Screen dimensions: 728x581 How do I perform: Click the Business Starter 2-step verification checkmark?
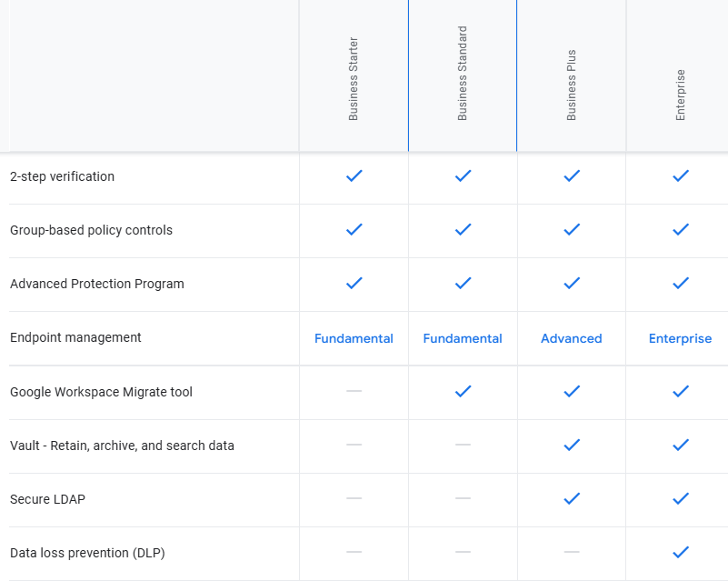pyautogui.click(x=354, y=176)
